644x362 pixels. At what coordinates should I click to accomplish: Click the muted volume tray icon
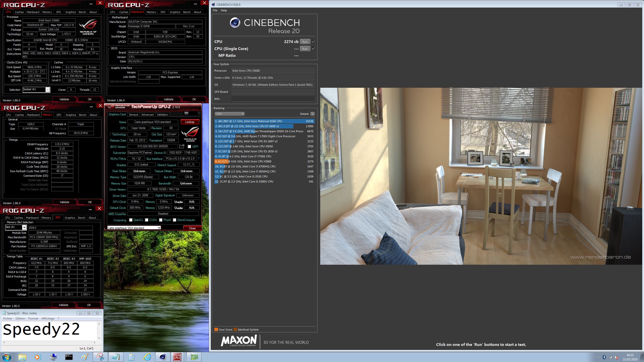[616, 357]
